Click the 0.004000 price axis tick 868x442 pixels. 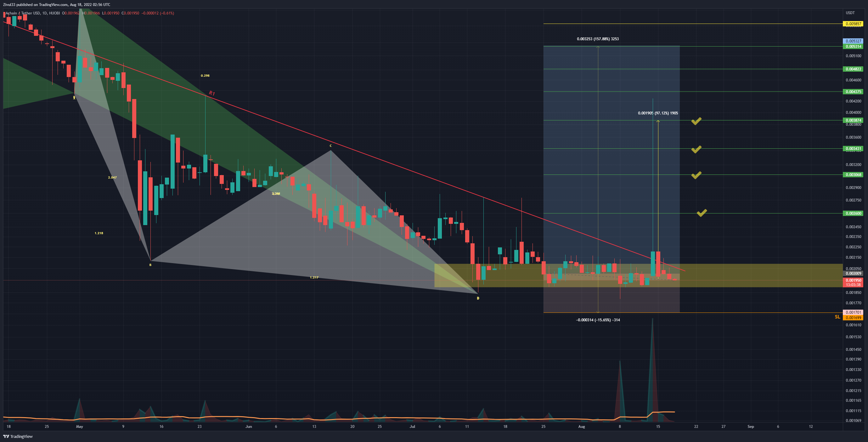[x=853, y=113]
